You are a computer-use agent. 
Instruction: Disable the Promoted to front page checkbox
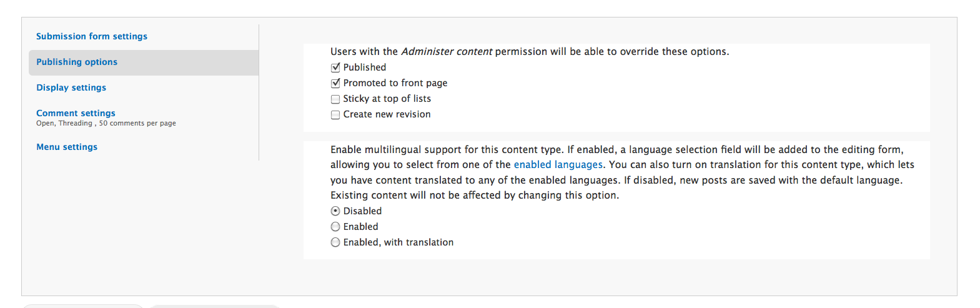tap(335, 83)
